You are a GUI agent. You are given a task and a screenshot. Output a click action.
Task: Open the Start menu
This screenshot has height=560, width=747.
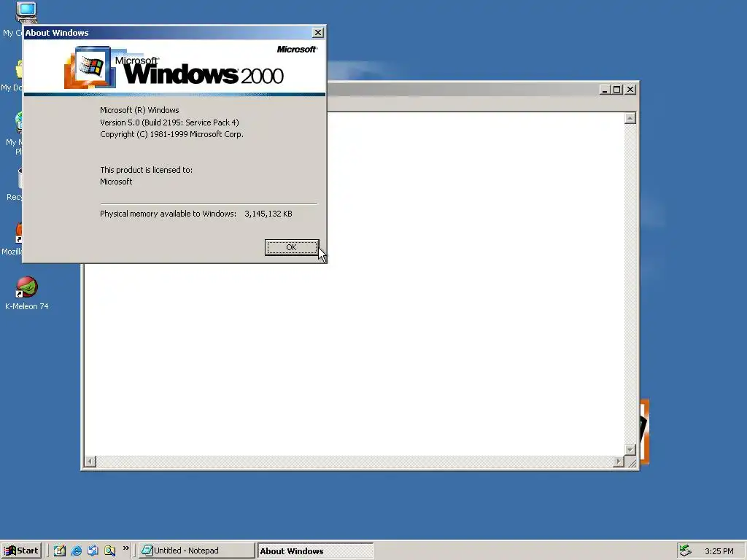(x=21, y=551)
